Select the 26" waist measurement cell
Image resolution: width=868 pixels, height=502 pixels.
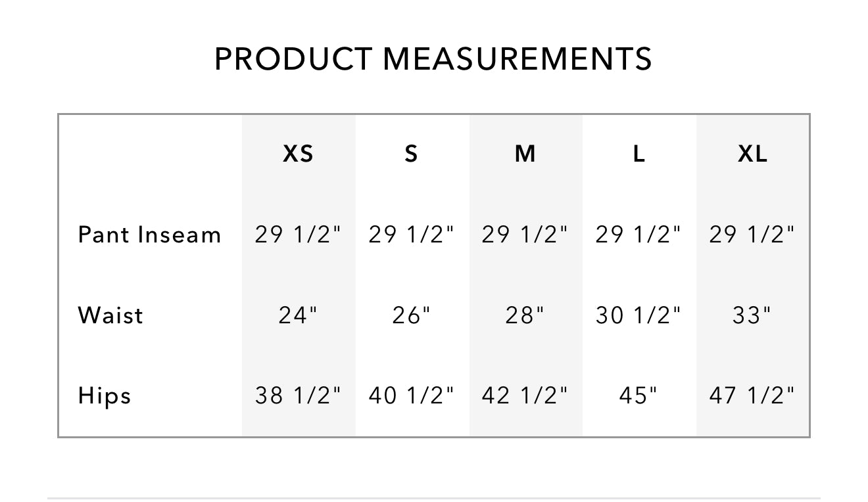tap(411, 315)
